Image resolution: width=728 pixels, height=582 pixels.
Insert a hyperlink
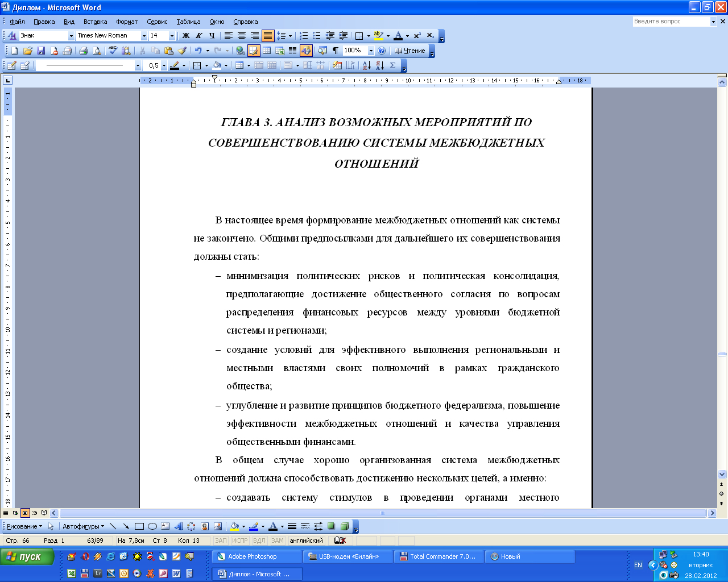[241, 51]
